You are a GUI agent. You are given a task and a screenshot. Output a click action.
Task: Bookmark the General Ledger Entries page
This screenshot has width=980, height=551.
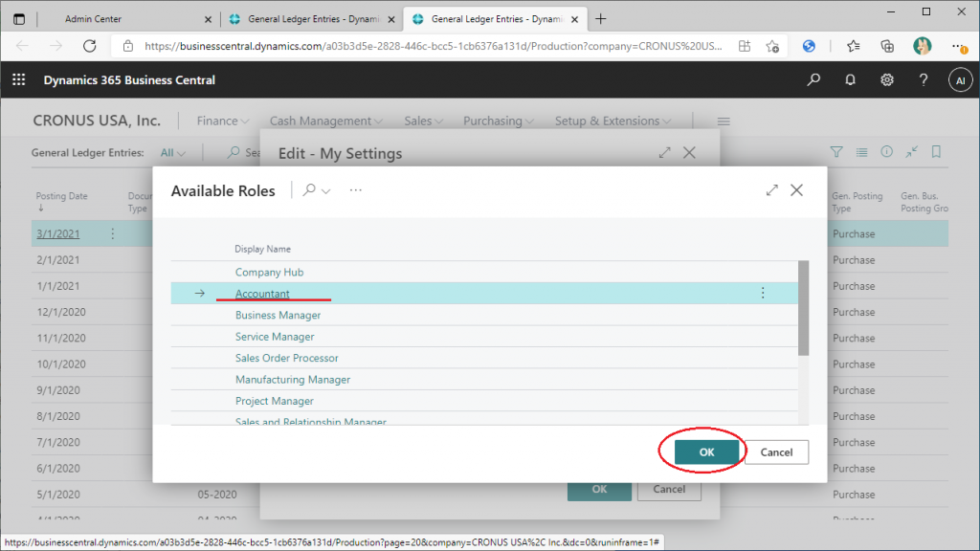[x=936, y=152]
